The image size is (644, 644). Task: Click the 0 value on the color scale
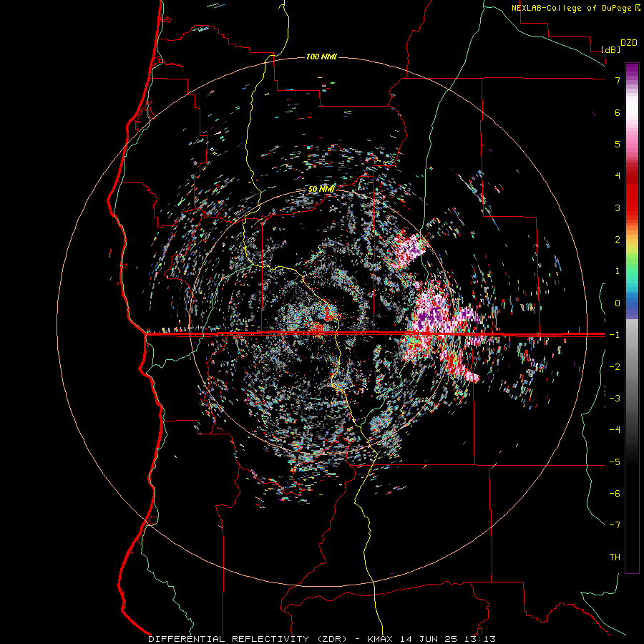pos(618,303)
